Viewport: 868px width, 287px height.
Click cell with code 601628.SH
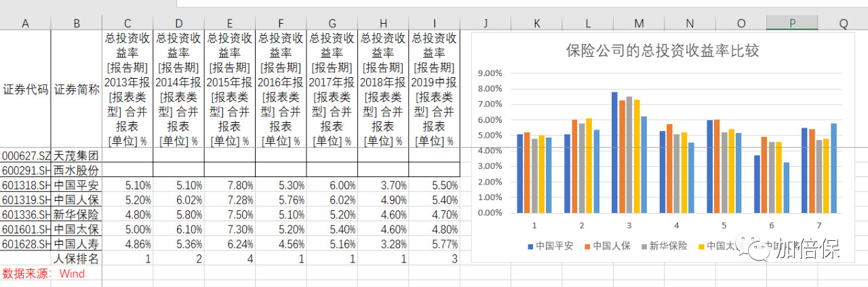click(x=26, y=244)
